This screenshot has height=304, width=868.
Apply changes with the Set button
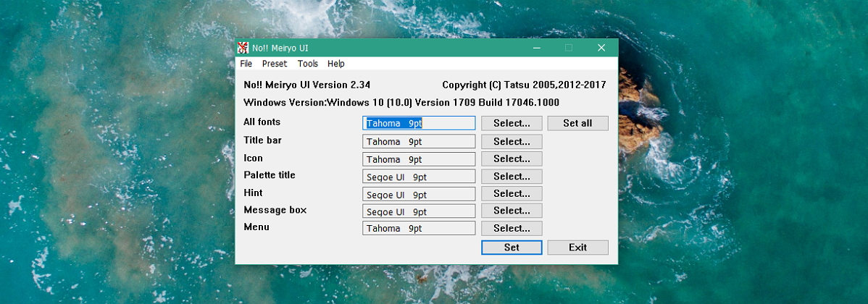[x=512, y=247]
